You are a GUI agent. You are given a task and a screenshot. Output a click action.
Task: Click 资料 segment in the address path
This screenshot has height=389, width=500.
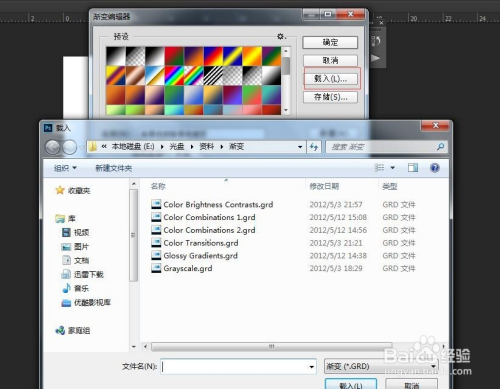[206, 146]
